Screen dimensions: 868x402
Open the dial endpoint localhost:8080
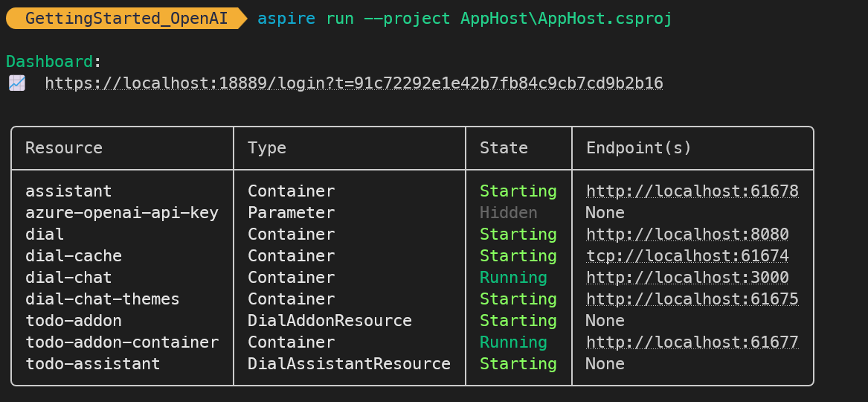click(687, 234)
